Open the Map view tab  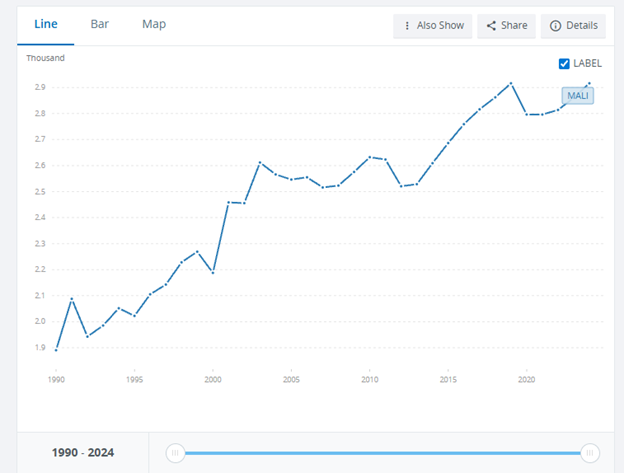(154, 24)
